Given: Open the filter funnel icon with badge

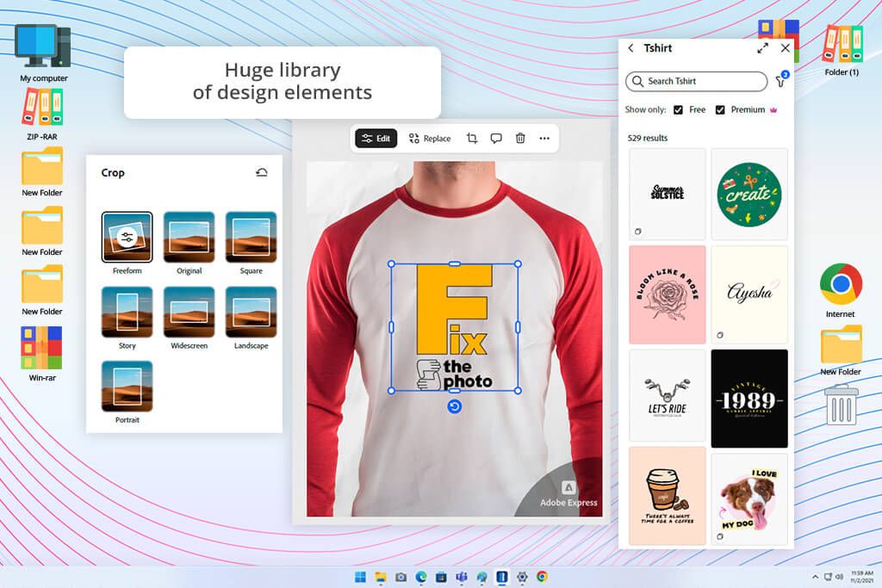Looking at the screenshot, I should [781, 80].
